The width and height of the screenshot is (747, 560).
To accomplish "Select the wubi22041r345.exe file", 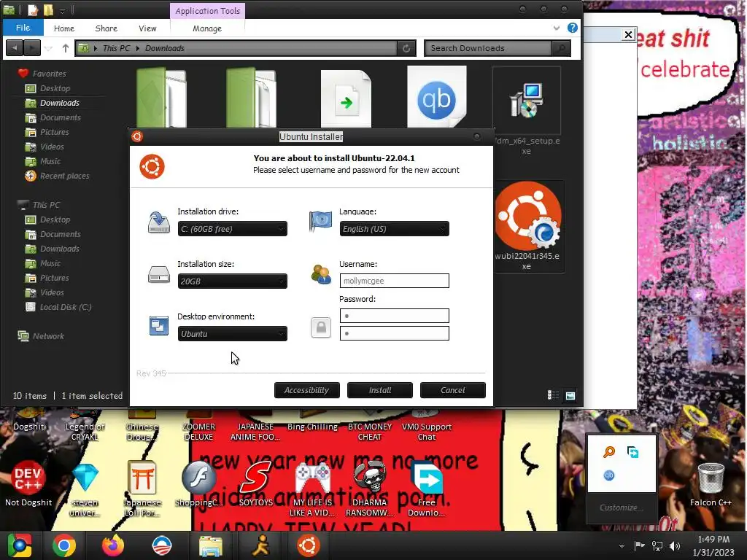I will pyautogui.click(x=527, y=226).
